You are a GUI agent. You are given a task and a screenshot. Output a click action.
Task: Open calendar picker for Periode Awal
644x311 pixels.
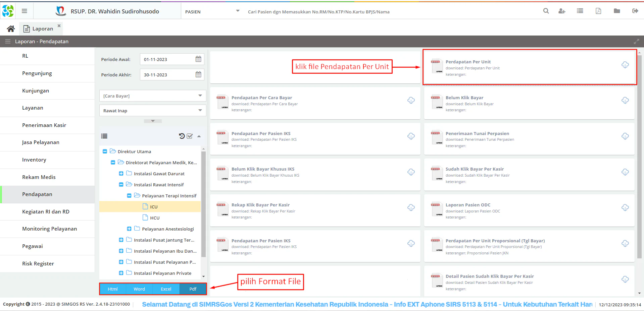point(198,59)
